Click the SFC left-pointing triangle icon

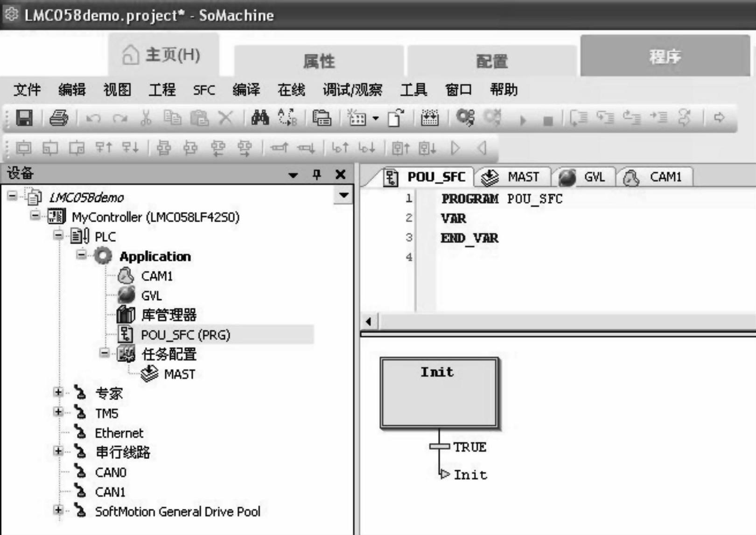tap(482, 148)
